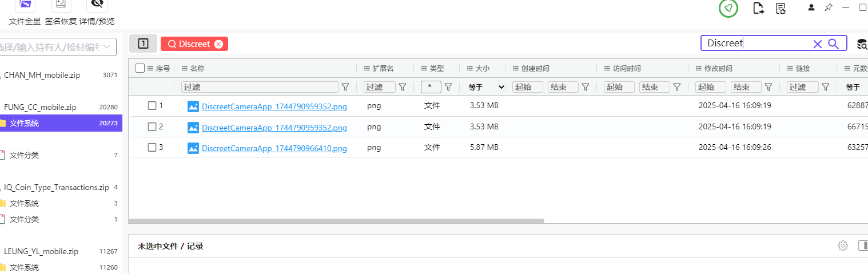This screenshot has height=273, width=868.
Task: Open DiscreetCameraApp_1744790966410.png link
Action: point(274,148)
